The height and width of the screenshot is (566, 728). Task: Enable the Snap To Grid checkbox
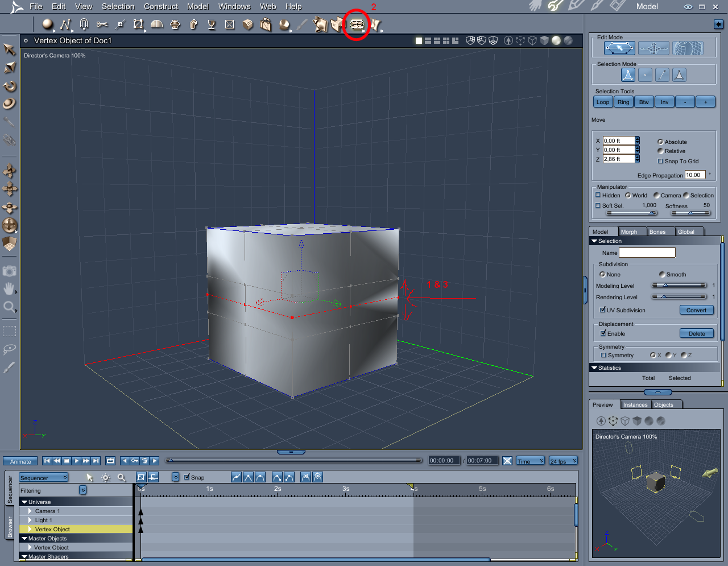[x=660, y=161]
